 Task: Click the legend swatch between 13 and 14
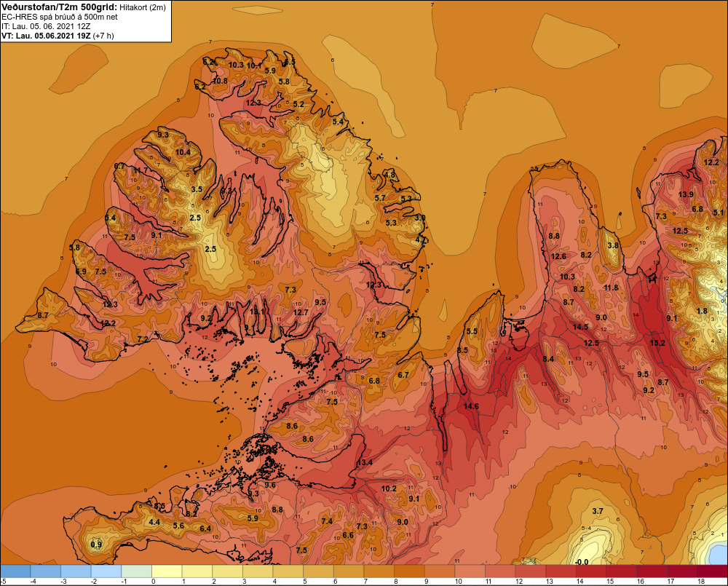coord(561,571)
